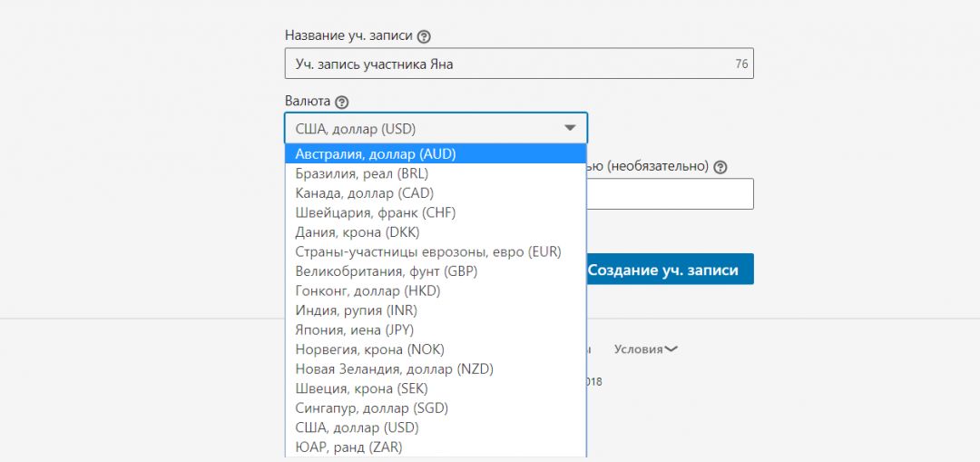
Task: Choose ЮАР, ранд (ZAR) currency
Action: click(x=436, y=447)
